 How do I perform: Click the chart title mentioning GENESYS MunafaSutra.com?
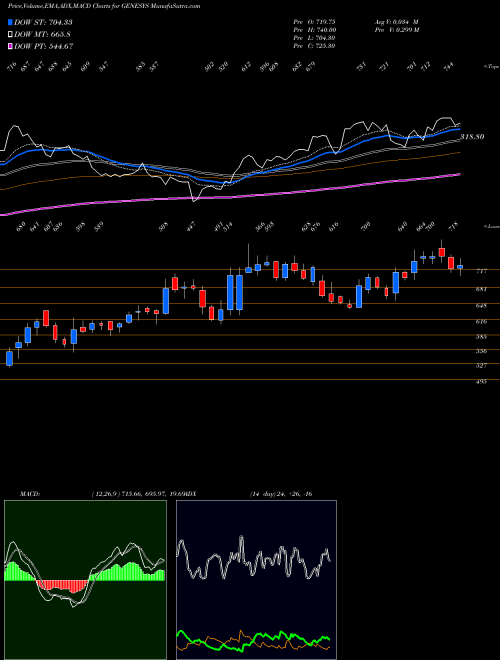[104, 6]
